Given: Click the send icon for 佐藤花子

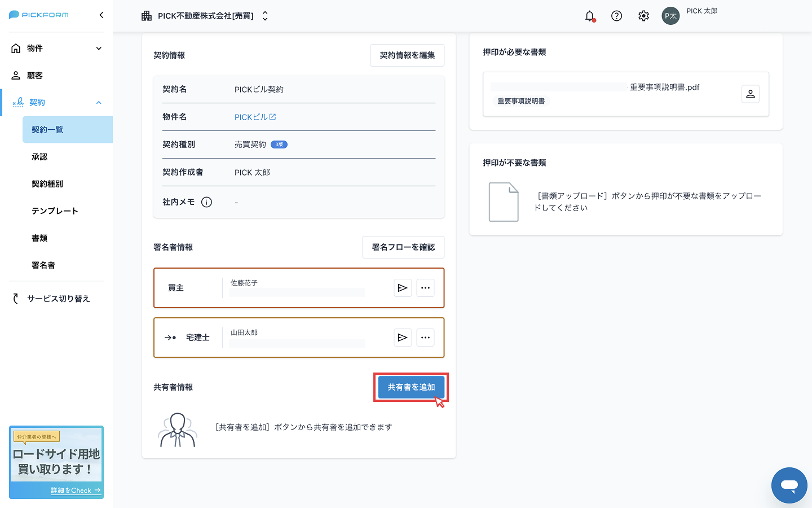Looking at the screenshot, I should pos(403,288).
